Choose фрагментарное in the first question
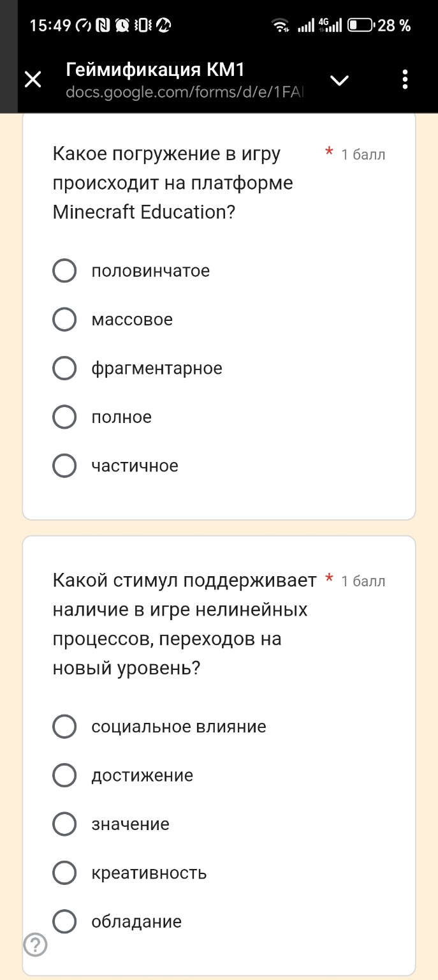The width and height of the screenshot is (438, 980). click(64, 368)
